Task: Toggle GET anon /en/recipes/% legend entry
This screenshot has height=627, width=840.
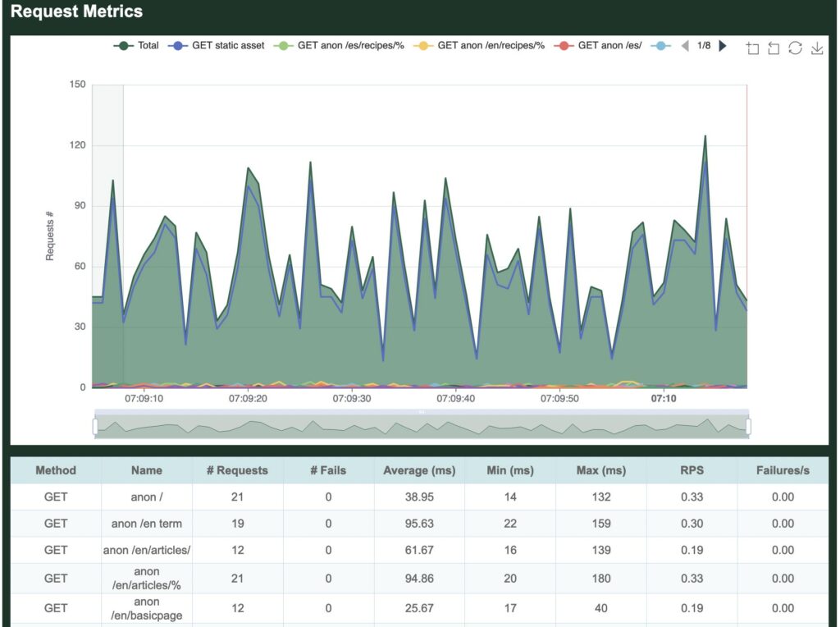Action: pos(479,46)
